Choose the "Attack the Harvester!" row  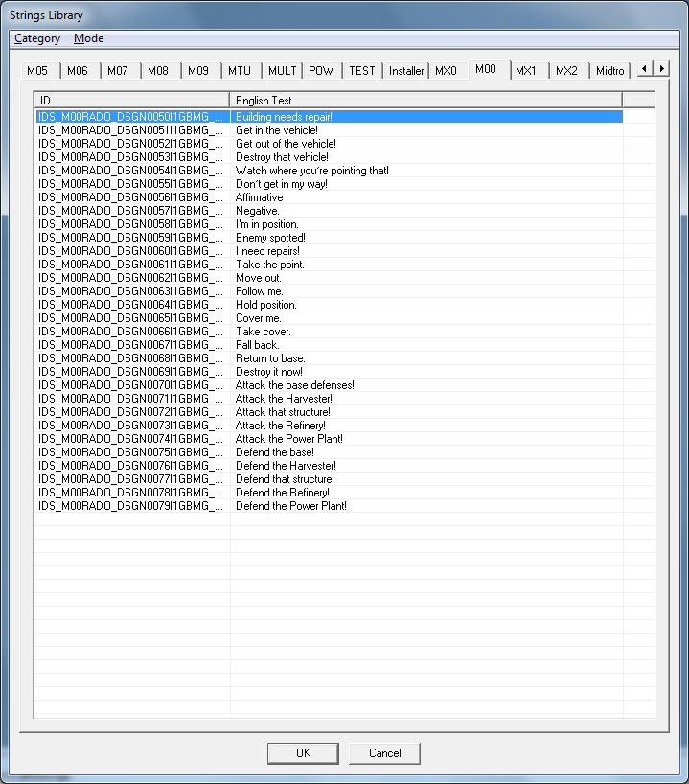pos(284,399)
